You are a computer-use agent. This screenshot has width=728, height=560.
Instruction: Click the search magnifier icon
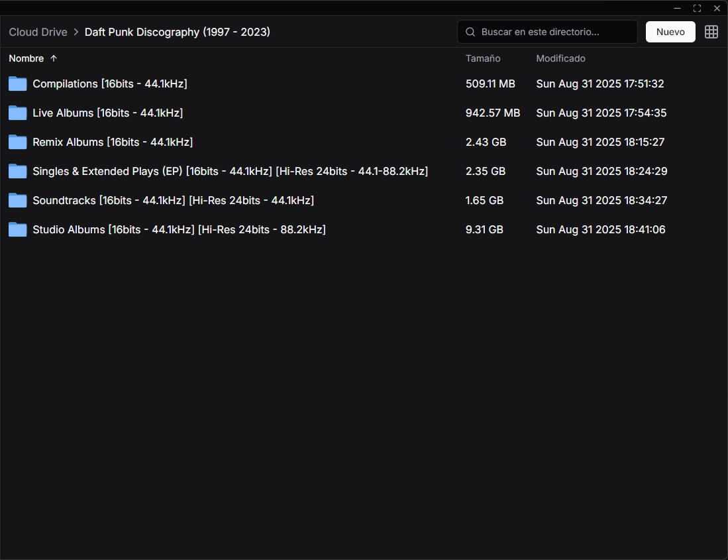[470, 32]
